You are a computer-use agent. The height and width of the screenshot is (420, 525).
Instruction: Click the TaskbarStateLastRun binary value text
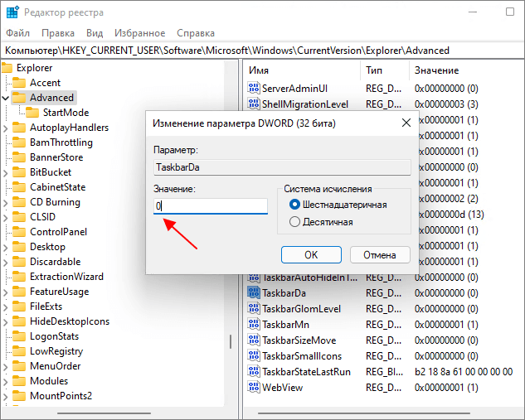pyautogui.click(x=464, y=371)
